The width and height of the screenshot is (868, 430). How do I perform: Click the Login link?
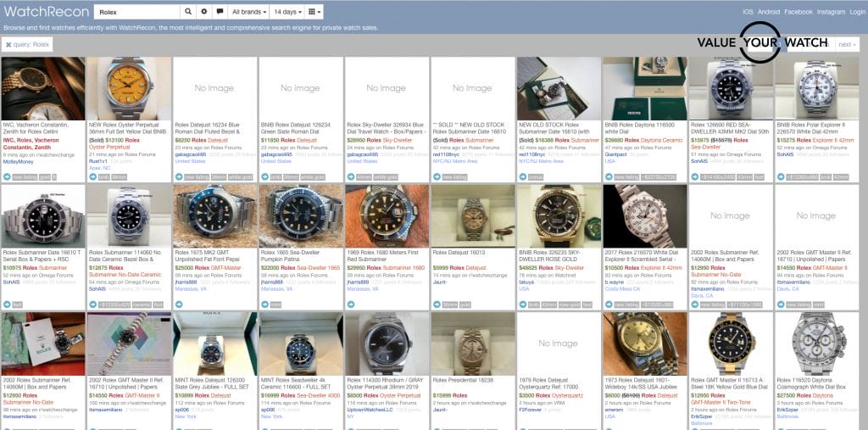click(x=857, y=12)
